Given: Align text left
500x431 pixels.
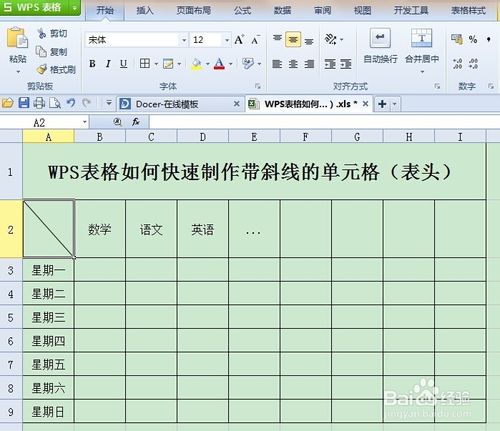Looking at the screenshot, I should 277,64.
